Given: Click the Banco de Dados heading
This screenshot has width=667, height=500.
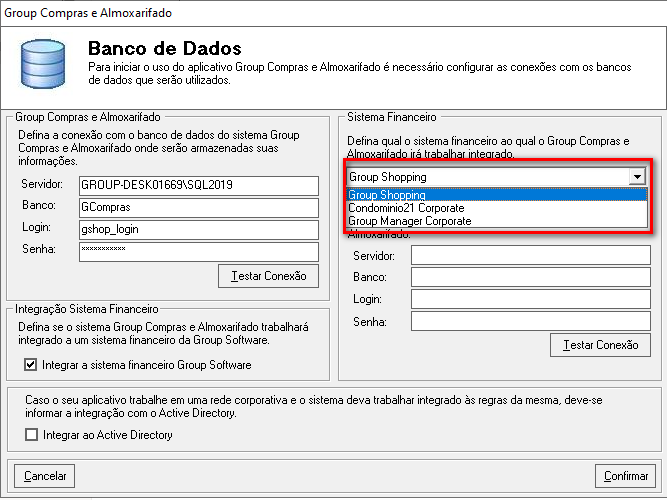Looking at the screenshot, I should click(165, 49).
